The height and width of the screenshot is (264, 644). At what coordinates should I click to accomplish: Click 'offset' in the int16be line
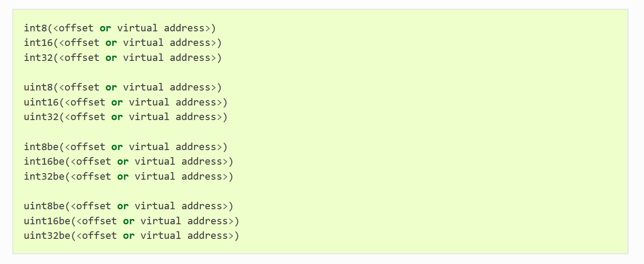coord(94,162)
